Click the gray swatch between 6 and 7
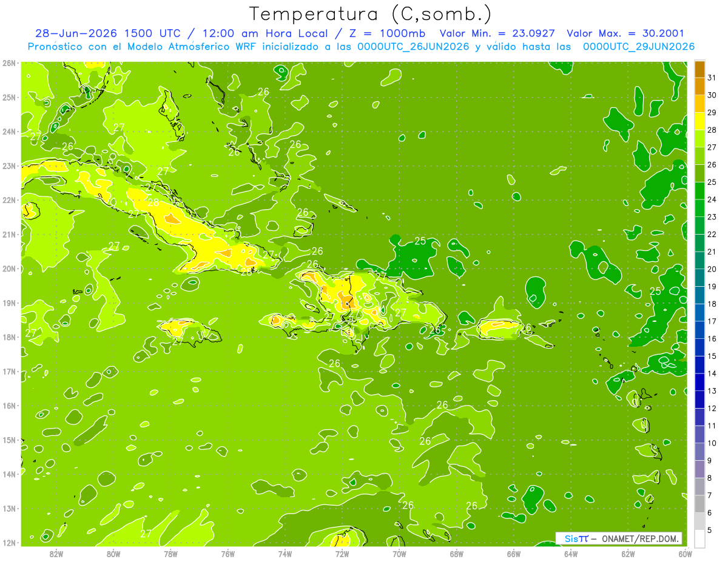728x562 pixels. coord(699,504)
